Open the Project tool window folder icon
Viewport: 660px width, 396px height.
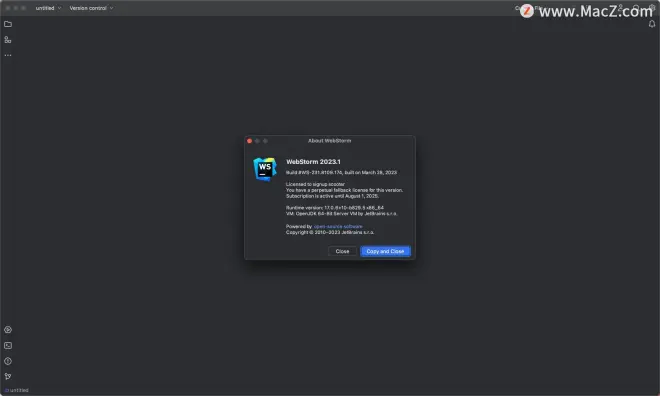8,24
